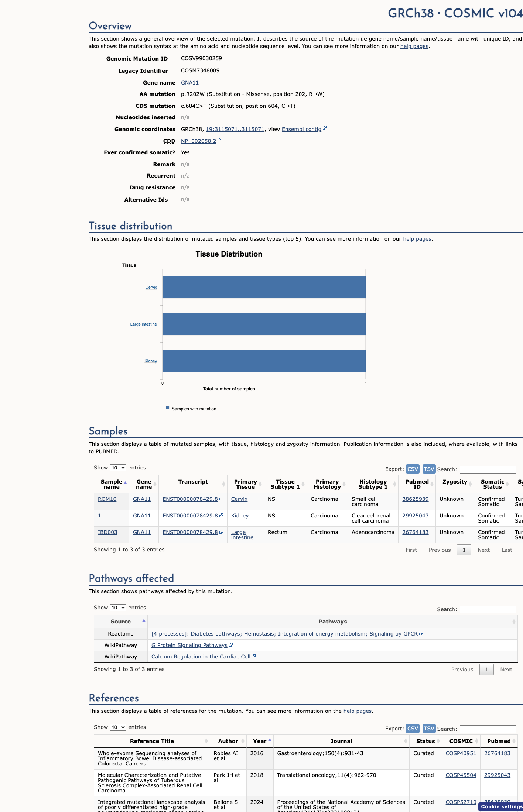Open Cookie settings button
The height and width of the screenshot is (812, 523).
(501, 807)
